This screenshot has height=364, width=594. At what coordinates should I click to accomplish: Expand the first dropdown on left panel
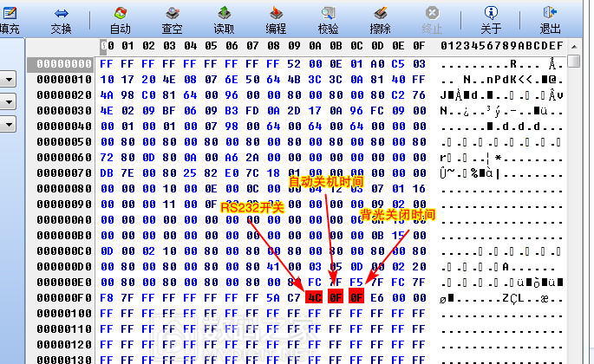(x=8, y=80)
